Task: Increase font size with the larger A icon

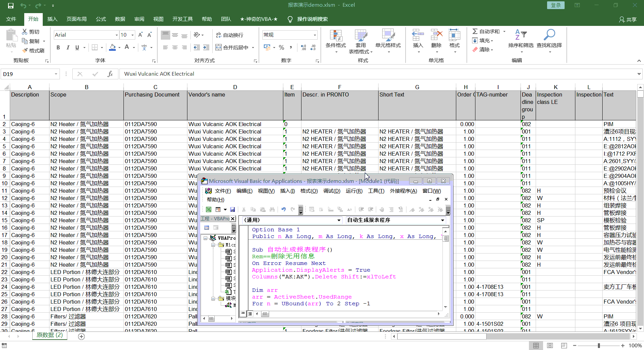Action: pyautogui.click(x=141, y=35)
